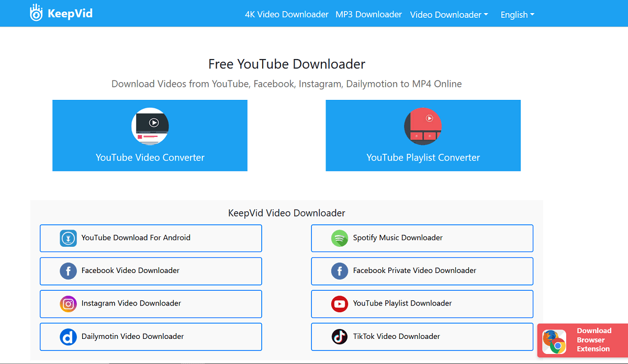This screenshot has width=628, height=364.
Task: Click the Facebook icon beside Private Video Downloader
Action: 340,271
